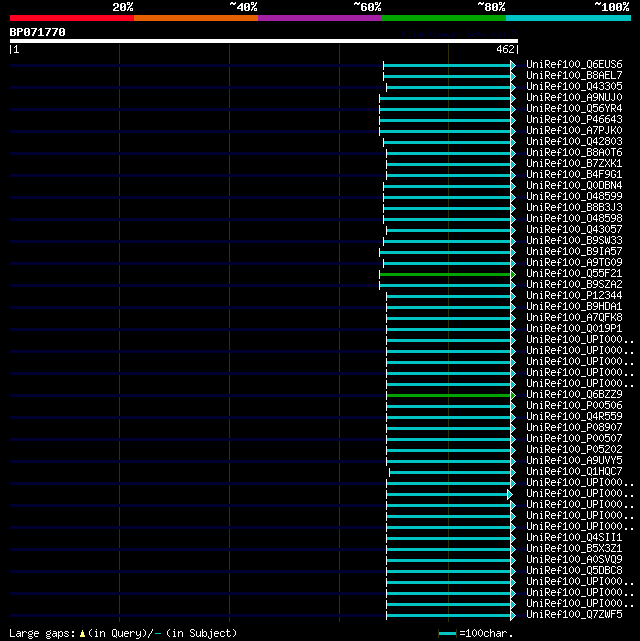This screenshot has height=641, width=640.
Task: Click the ~100% identity label
Action: (x=612, y=7)
